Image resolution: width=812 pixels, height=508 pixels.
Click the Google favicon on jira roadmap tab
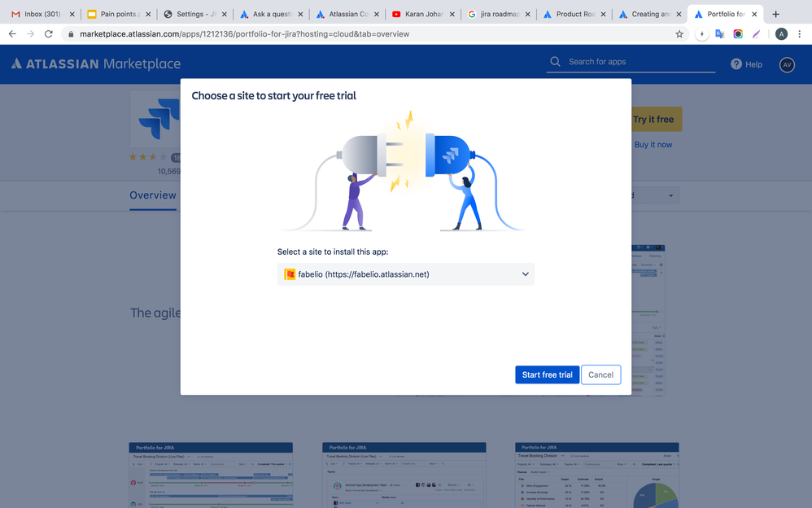pos(472,14)
